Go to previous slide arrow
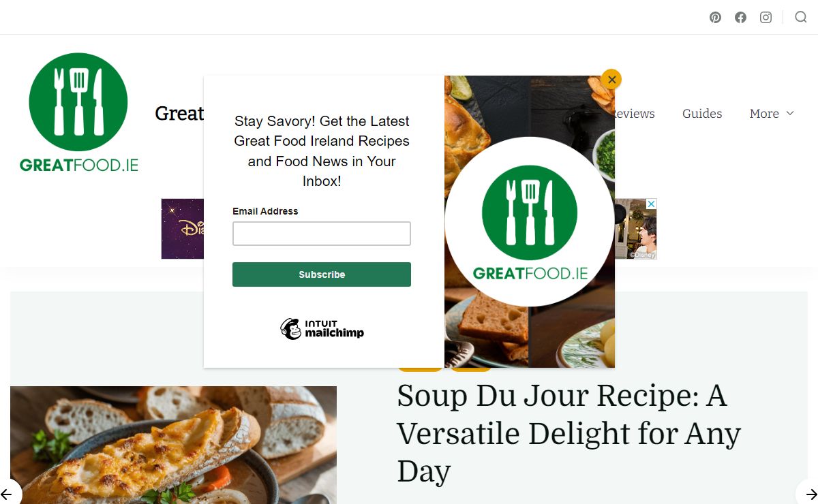This screenshot has width=818, height=504. pos(7,494)
